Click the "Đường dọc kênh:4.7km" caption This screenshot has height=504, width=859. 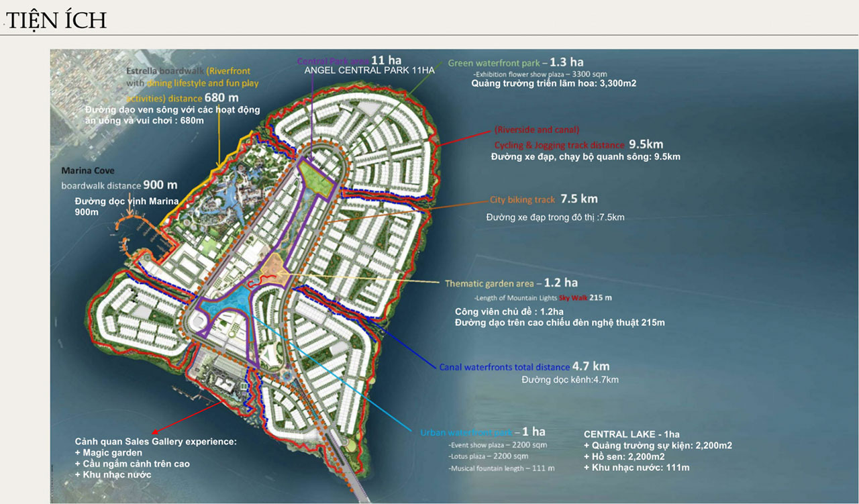pyautogui.click(x=570, y=380)
